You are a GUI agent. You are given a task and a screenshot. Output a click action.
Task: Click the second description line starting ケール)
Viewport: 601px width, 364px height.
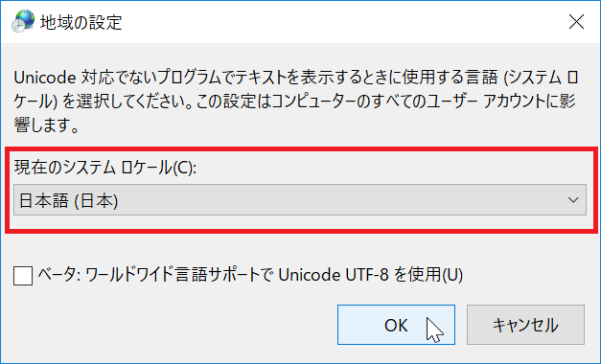pyautogui.click(x=294, y=102)
